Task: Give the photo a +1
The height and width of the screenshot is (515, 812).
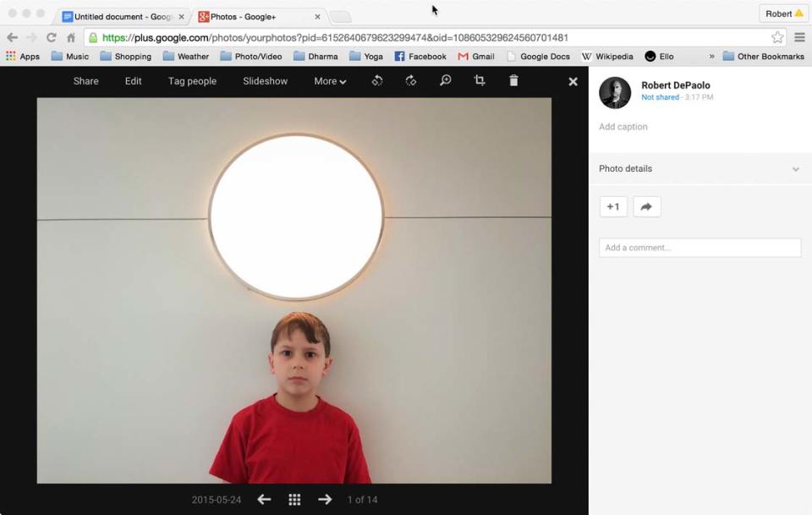Action: 613,205
